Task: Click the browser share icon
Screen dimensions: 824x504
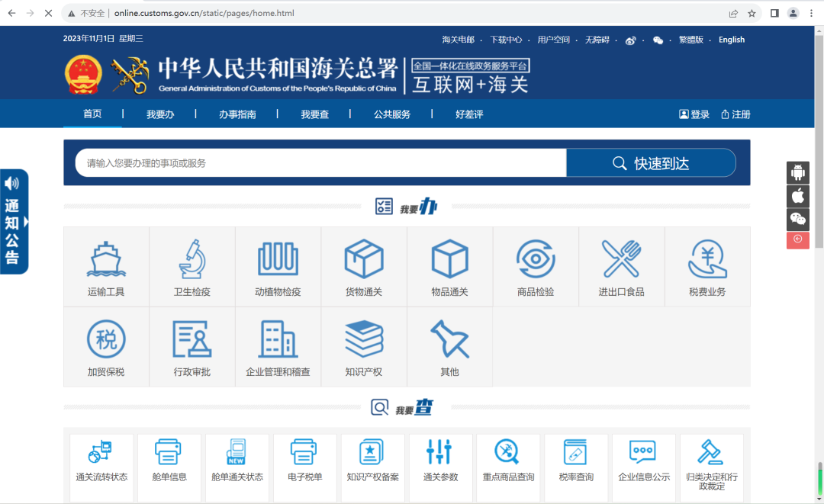Action: 733,13
